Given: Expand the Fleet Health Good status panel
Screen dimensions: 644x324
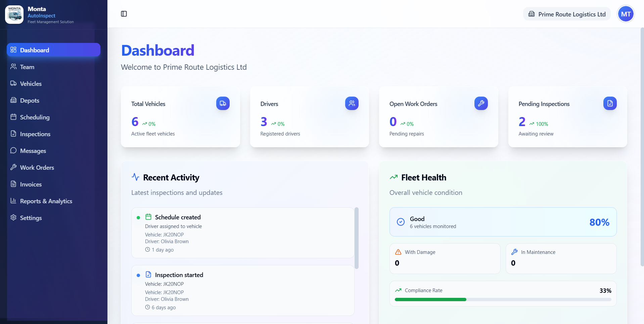Looking at the screenshot, I should click(503, 222).
